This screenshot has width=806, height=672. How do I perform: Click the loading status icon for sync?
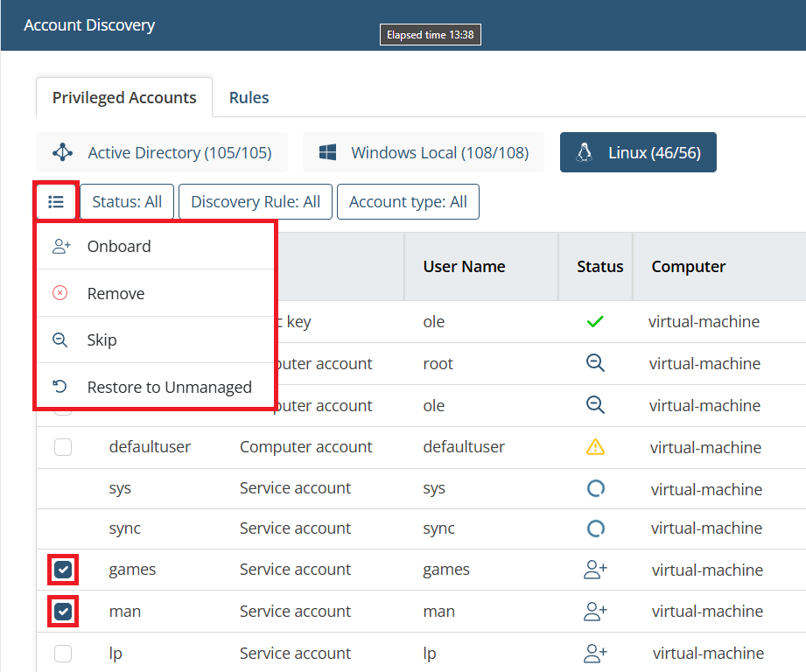pyautogui.click(x=595, y=528)
